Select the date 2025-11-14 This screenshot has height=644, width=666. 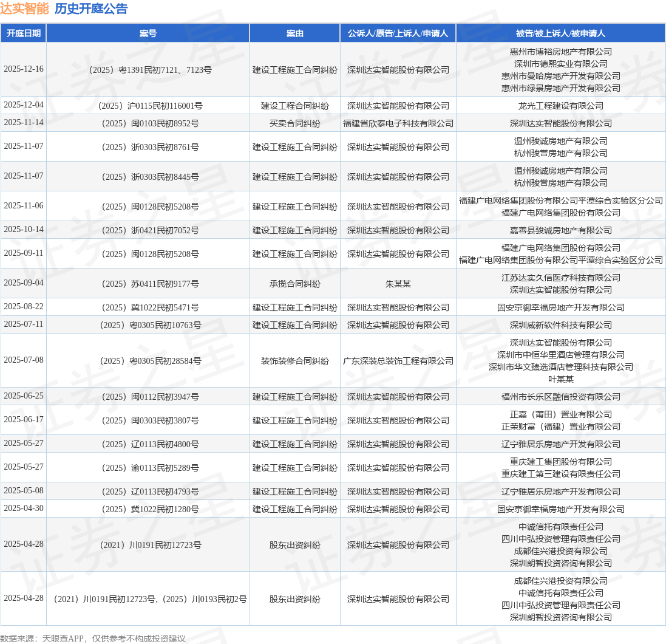point(24,123)
